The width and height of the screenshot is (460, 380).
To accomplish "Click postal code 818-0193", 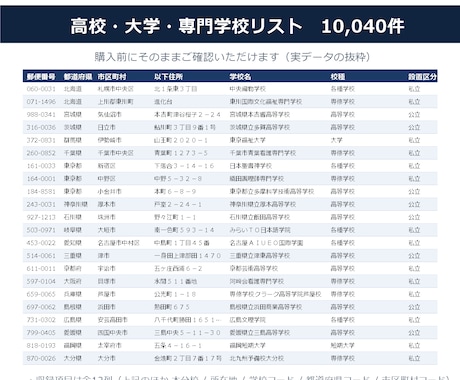I will coord(41,346).
